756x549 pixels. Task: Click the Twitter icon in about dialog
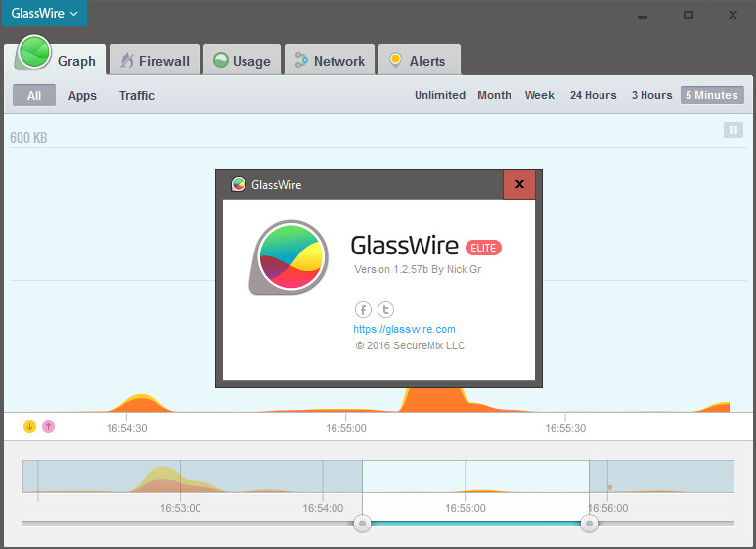click(385, 309)
